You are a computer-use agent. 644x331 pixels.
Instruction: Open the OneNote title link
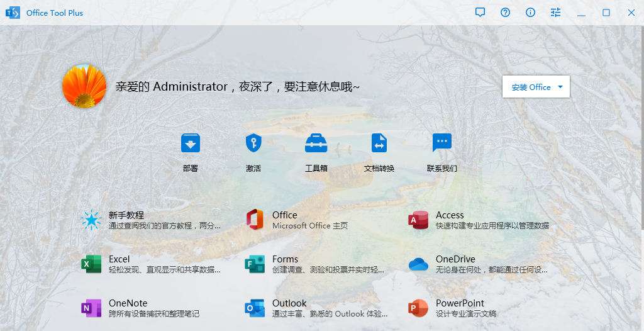(x=128, y=303)
